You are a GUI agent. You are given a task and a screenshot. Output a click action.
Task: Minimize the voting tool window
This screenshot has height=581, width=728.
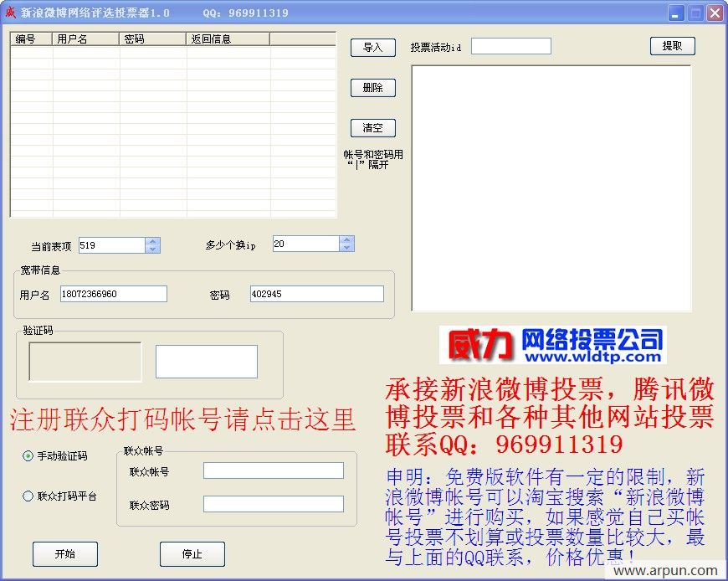click(676, 13)
